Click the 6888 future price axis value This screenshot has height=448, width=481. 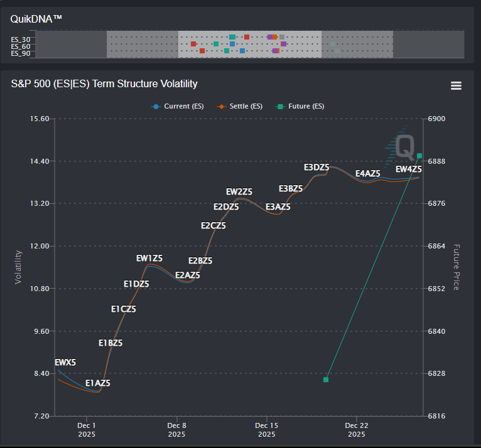tap(436, 161)
